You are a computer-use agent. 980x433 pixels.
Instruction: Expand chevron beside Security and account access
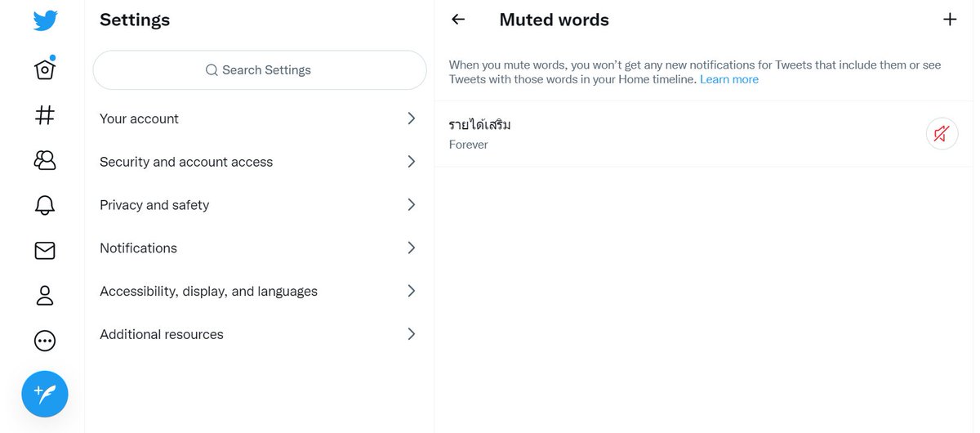(x=411, y=162)
